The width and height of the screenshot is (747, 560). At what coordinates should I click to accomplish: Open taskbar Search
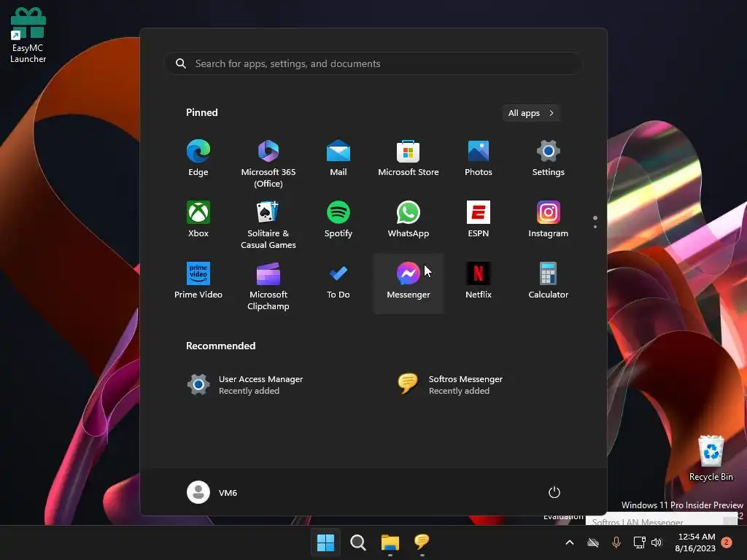click(x=357, y=542)
